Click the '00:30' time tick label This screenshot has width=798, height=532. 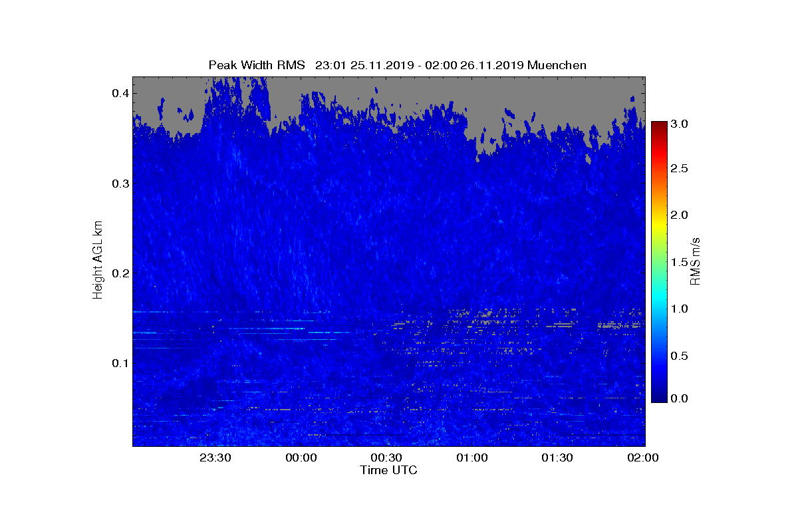(x=386, y=458)
